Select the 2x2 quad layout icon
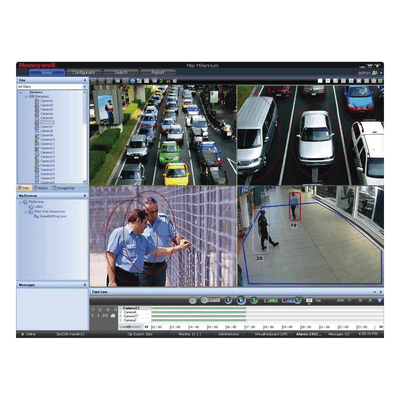The image size is (400, 400). point(328,81)
